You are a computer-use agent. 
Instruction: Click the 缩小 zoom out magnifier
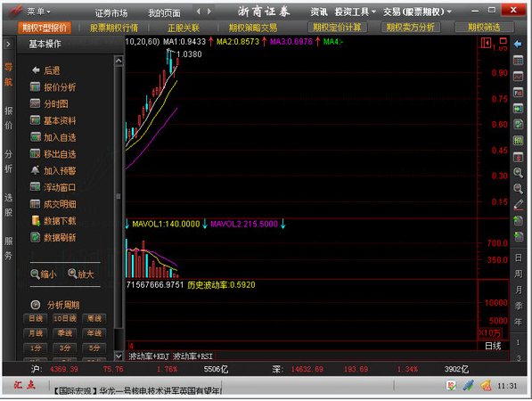click(35, 274)
